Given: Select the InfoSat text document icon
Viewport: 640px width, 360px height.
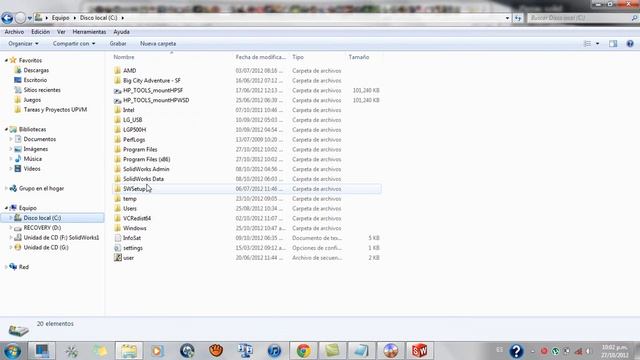Looking at the screenshot, I should [118, 238].
